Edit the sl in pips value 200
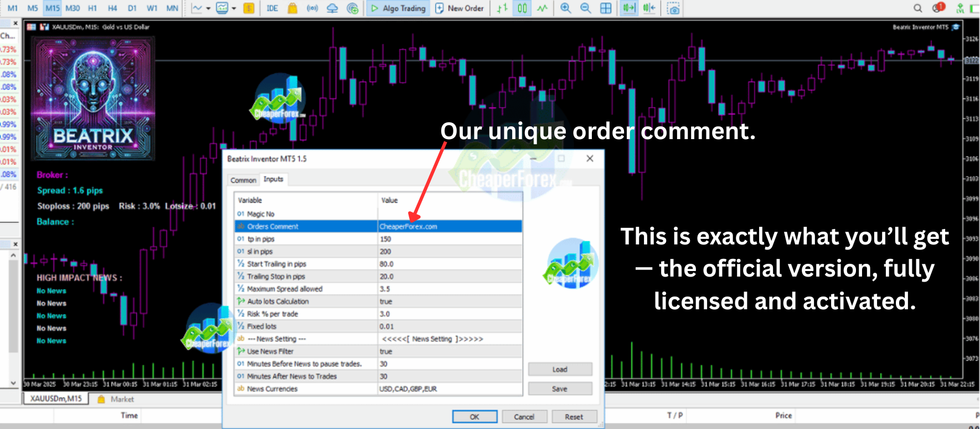Viewport: 980px width, 429px height. click(450, 252)
